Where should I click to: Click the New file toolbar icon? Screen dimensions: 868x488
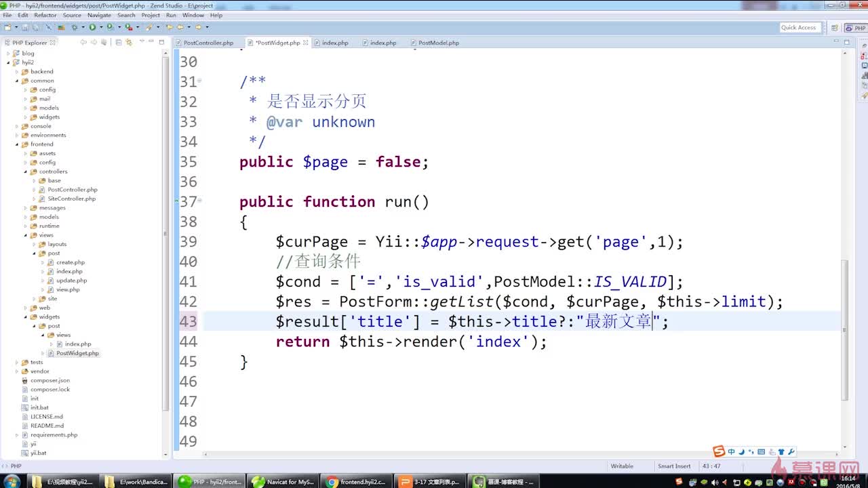(x=7, y=27)
